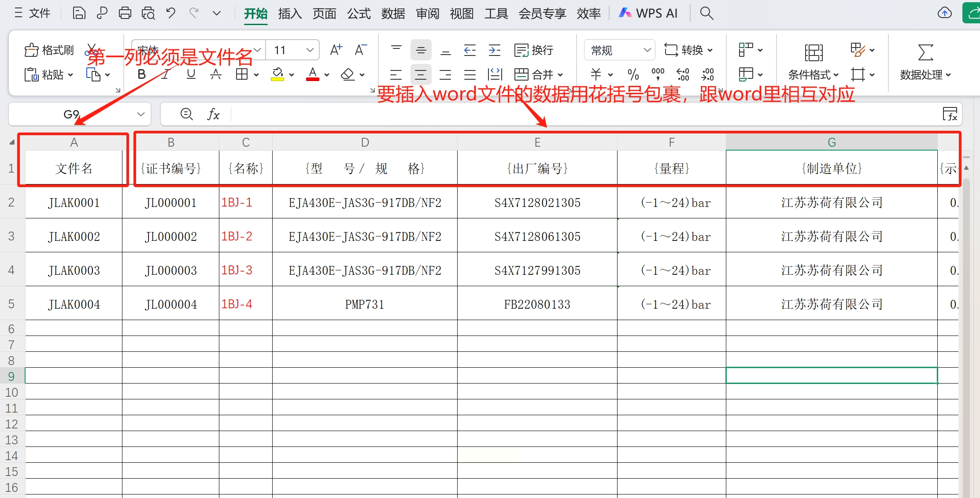The width and height of the screenshot is (980, 498).
Task: Click the Undo arrow icon
Action: (x=171, y=13)
